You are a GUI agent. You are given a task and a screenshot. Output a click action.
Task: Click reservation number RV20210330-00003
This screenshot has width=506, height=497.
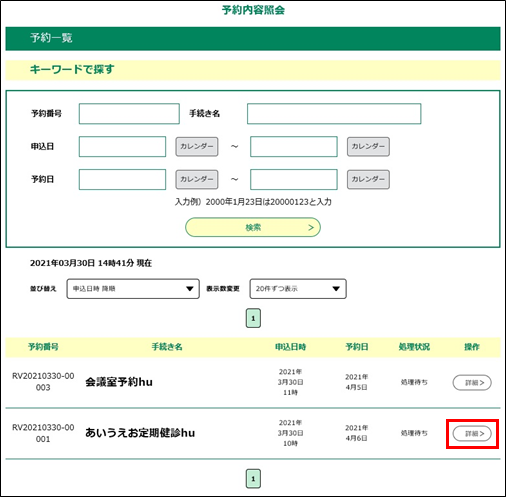click(43, 382)
